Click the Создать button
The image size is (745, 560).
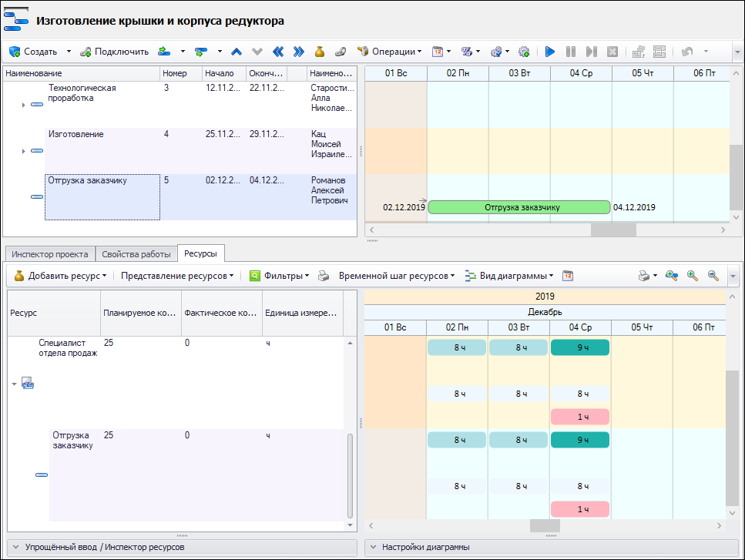coord(33,52)
